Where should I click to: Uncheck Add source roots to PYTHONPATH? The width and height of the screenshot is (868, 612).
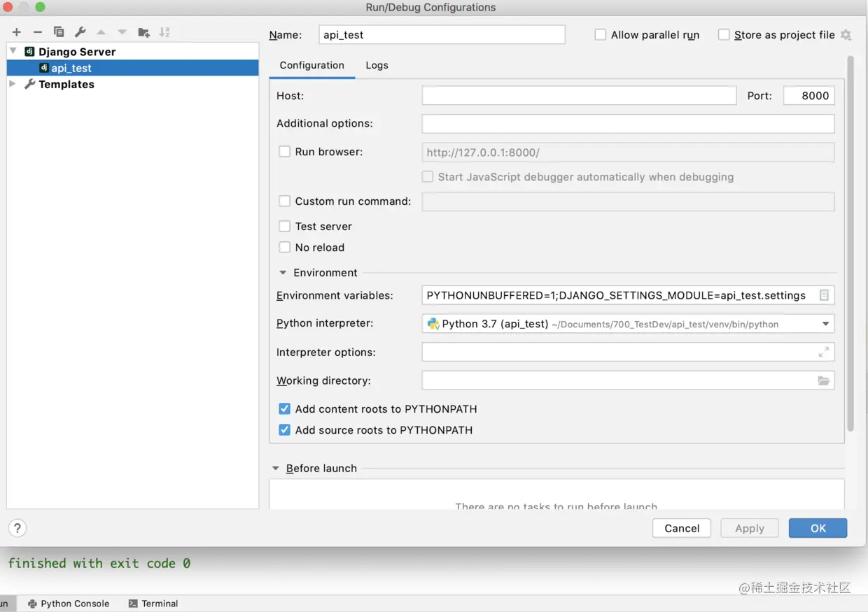point(285,430)
